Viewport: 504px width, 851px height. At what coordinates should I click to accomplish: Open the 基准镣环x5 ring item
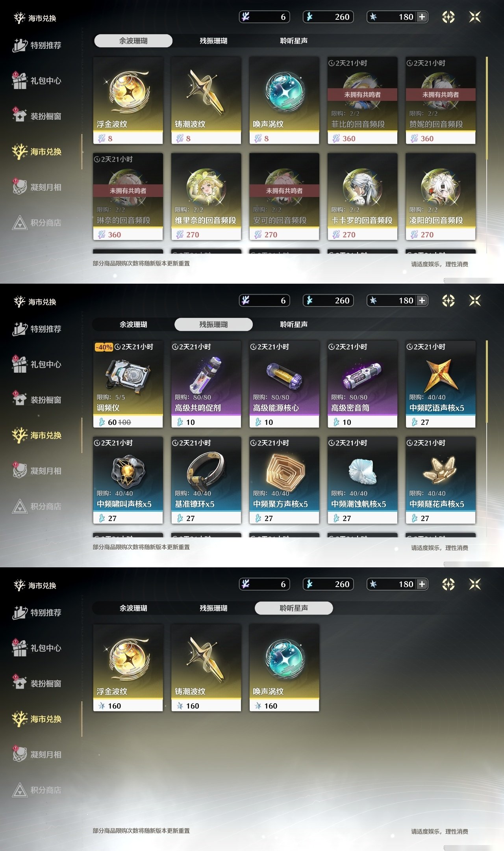click(x=206, y=480)
